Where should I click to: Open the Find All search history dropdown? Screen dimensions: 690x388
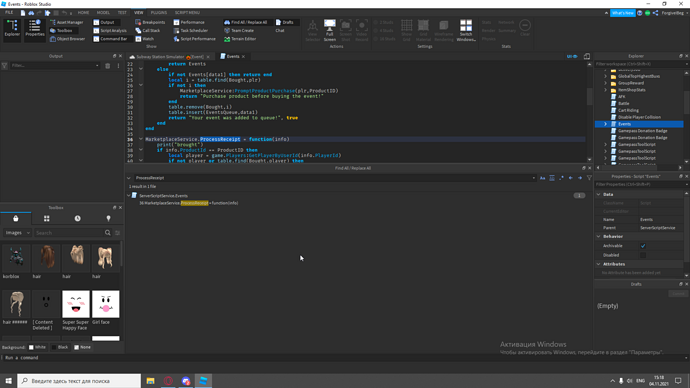(x=534, y=178)
